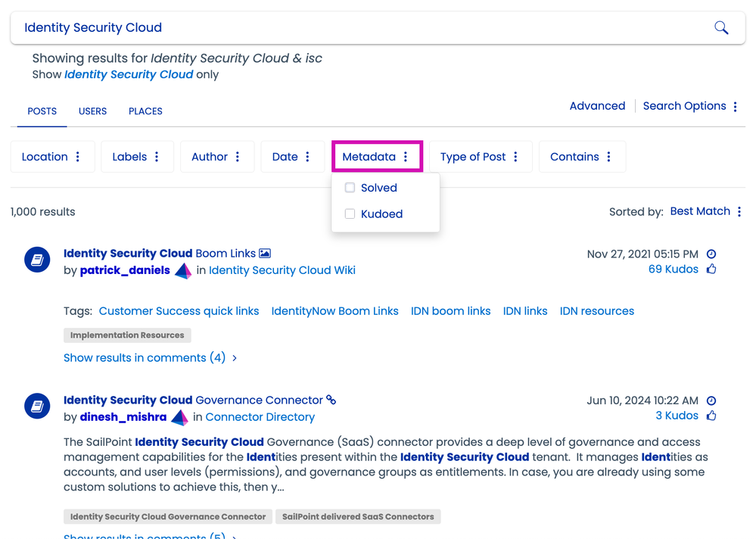The height and width of the screenshot is (539, 756).
Task: Click the thumbs-up icon beside 69 Kudos
Action: pos(711,269)
